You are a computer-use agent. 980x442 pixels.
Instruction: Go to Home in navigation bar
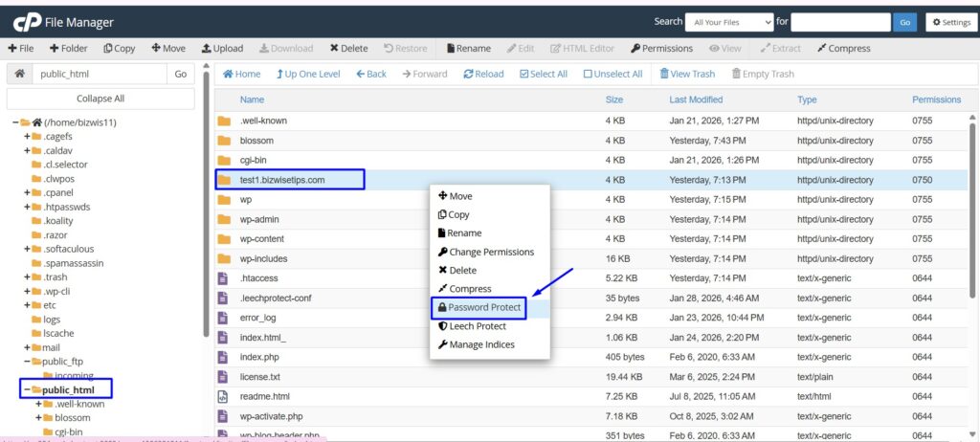242,74
